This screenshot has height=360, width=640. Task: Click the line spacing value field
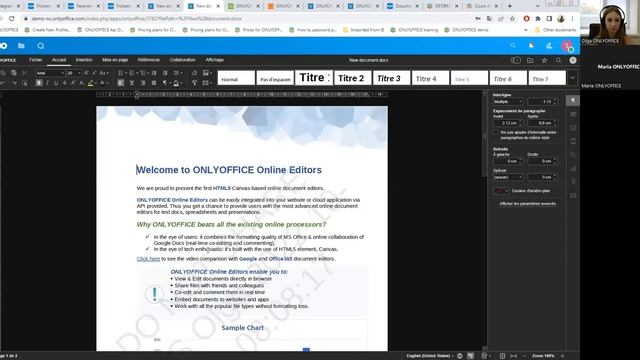(x=542, y=101)
